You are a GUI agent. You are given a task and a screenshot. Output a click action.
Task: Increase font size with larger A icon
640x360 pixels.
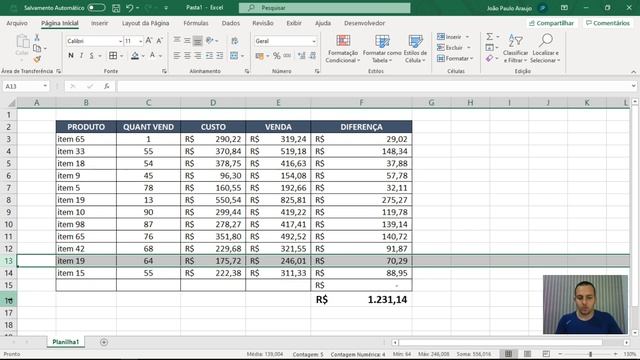149,41
